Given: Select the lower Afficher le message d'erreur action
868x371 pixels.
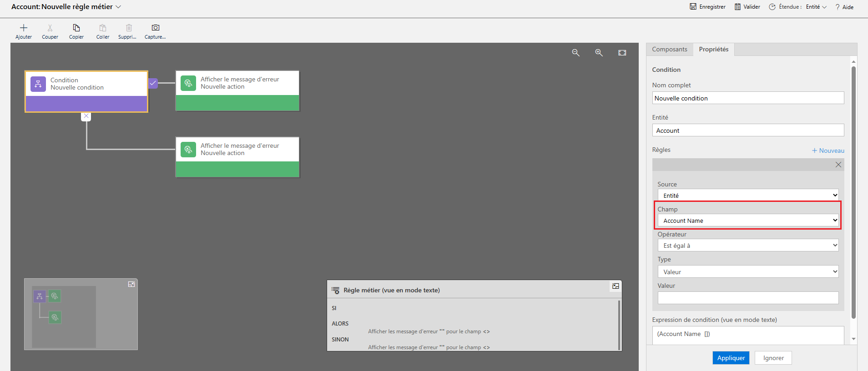Looking at the screenshot, I should click(237, 157).
